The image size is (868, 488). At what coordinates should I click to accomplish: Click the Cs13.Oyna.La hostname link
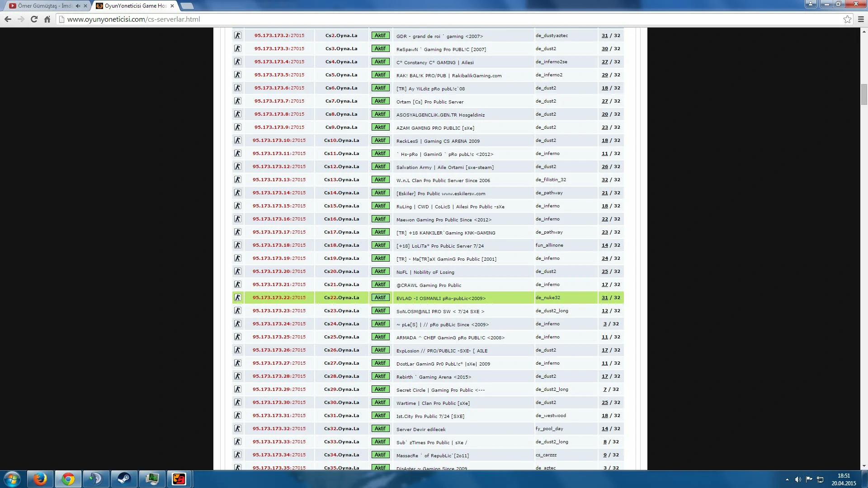click(x=341, y=180)
